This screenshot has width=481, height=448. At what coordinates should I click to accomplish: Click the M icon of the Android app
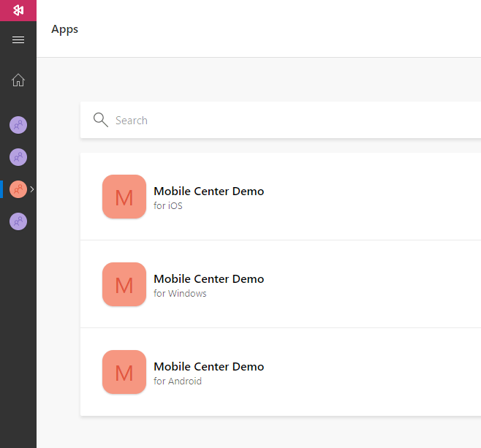tap(124, 372)
